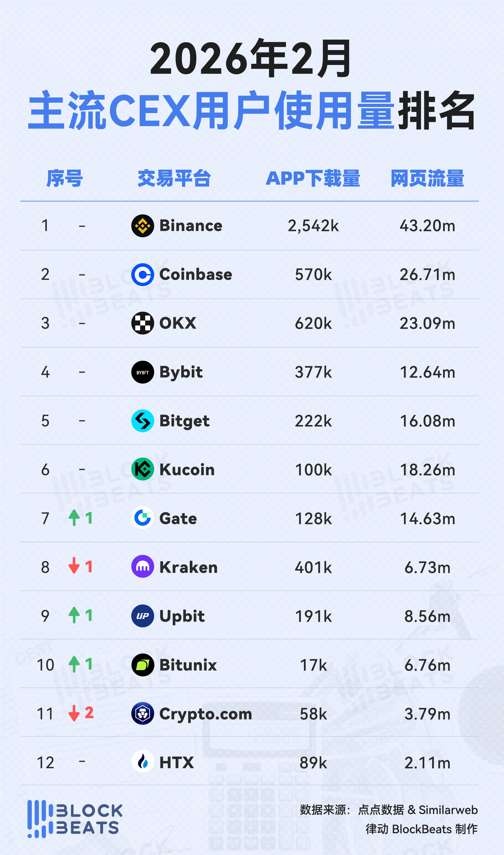Screen dimensions: 504x855
Task: Click Binance's 43.20m web traffic value
Action: coord(427,226)
